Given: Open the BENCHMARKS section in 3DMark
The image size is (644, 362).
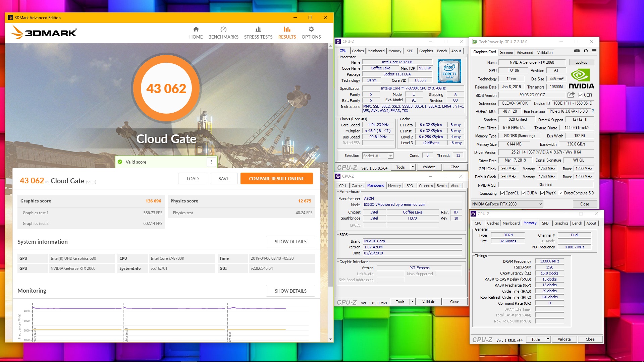Looking at the screenshot, I should click(223, 33).
